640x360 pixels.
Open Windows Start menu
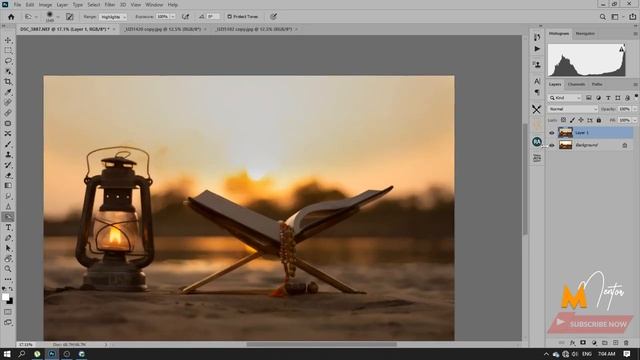pos(7,354)
